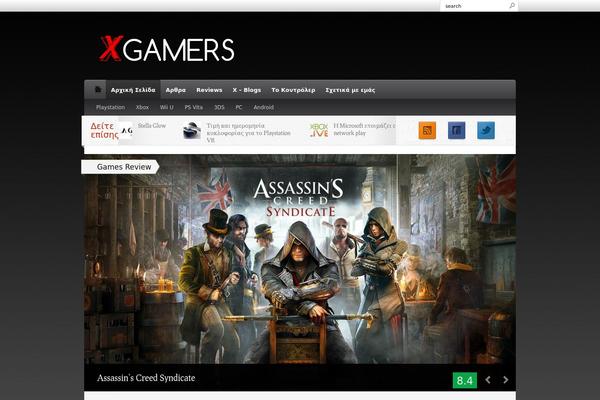
Task: Open the X - Blogs menu
Action: 247,90
